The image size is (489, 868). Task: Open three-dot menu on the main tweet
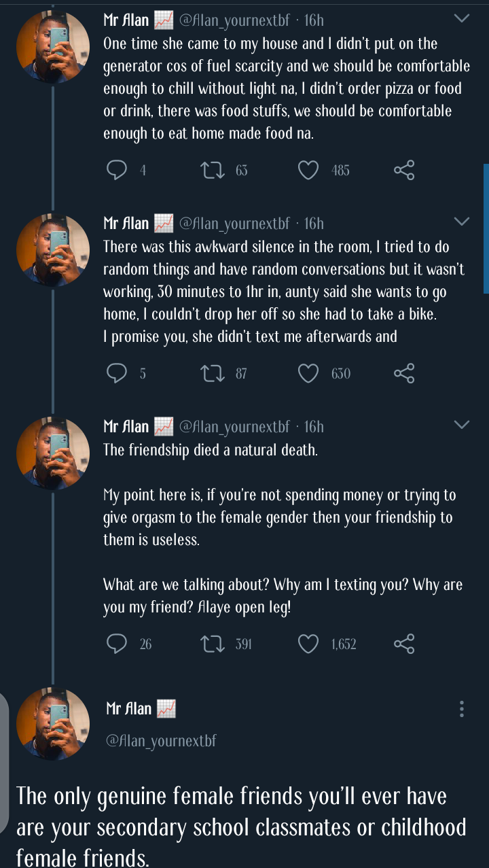tap(462, 709)
